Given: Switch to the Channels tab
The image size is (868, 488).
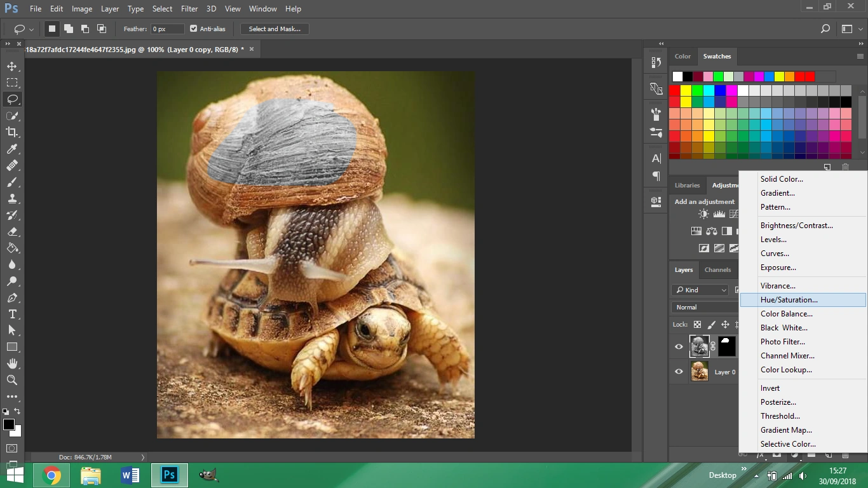Looking at the screenshot, I should click(717, 269).
